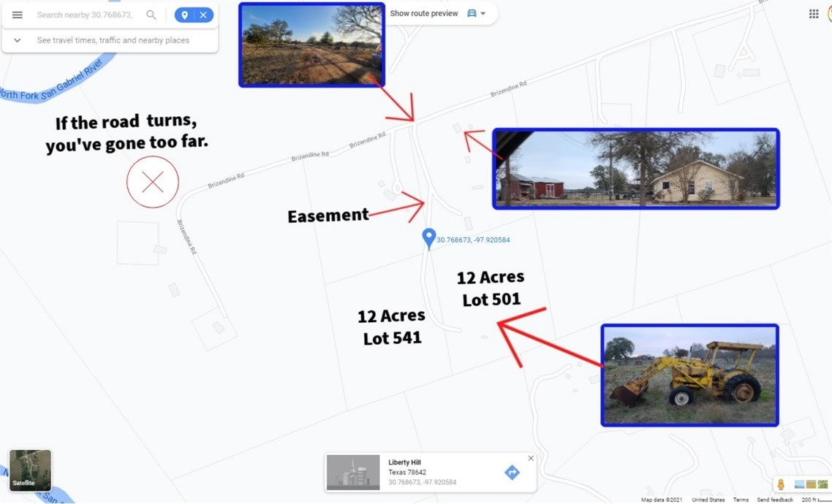This screenshot has width=832, height=504.
Task: Open the hamburger main menu
Action: click(18, 15)
